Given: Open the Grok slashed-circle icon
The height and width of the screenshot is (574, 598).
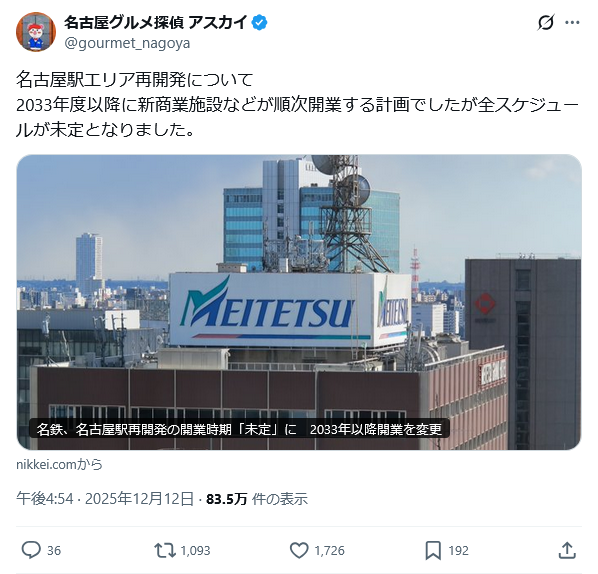Looking at the screenshot, I should coord(545,23).
